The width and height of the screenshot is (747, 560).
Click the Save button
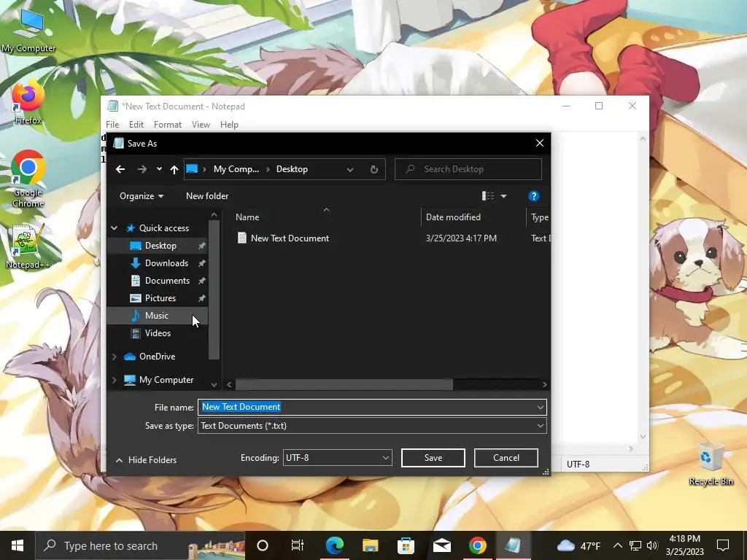pyautogui.click(x=433, y=458)
